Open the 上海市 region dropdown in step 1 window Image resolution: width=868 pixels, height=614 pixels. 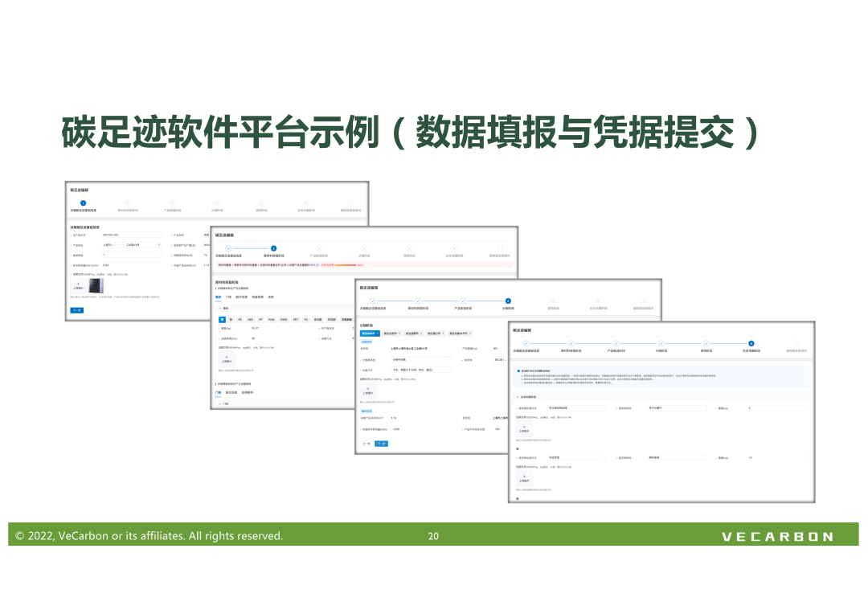[x=111, y=245]
